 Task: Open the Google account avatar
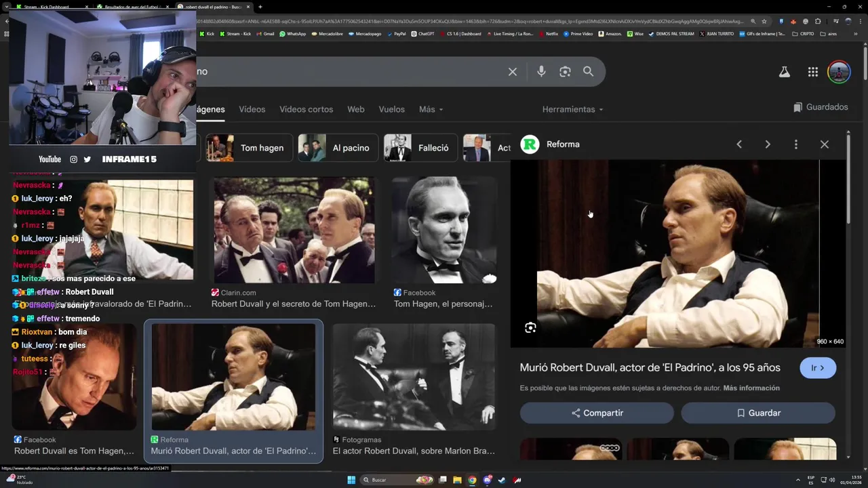click(x=840, y=72)
